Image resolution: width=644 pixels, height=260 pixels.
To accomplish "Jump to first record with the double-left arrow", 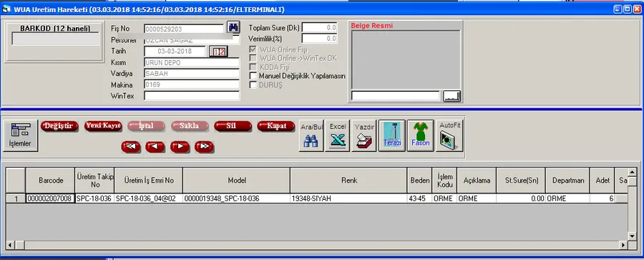I will pyautogui.click(x=131, y=146).
